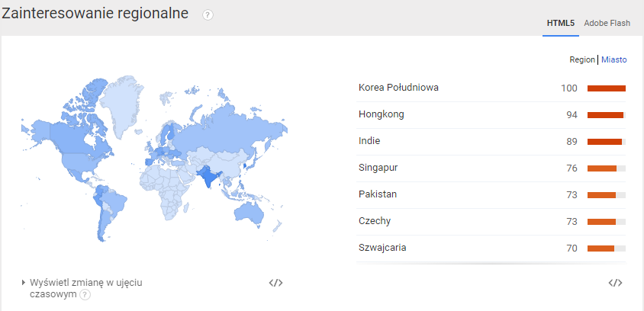This screenshot has height=311, width=644.
Task: Click the Czechy list entry
Action: (x=375, y=221)
